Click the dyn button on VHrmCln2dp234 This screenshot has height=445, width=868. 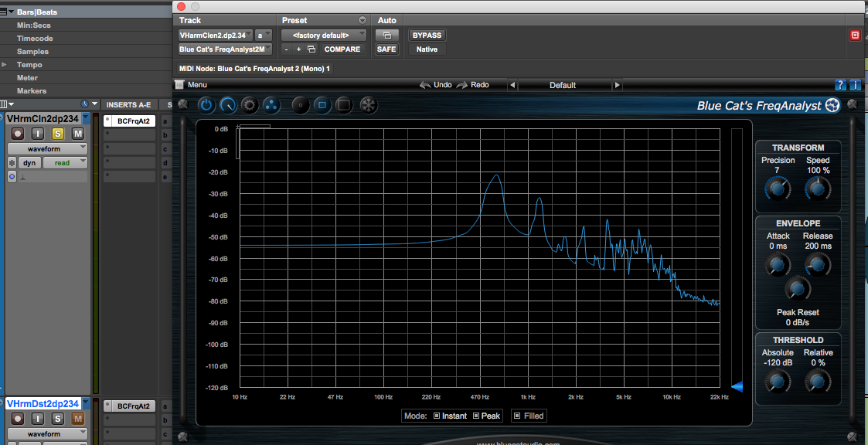29,163
